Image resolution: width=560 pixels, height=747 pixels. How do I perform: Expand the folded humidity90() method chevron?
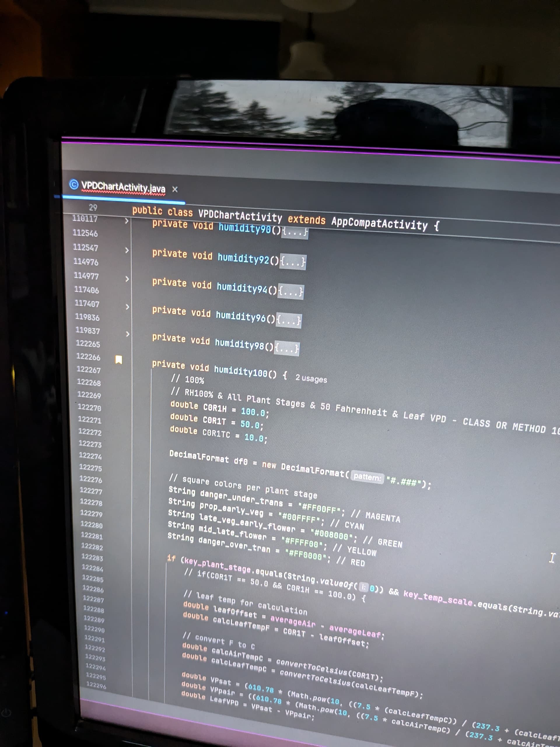127,221
